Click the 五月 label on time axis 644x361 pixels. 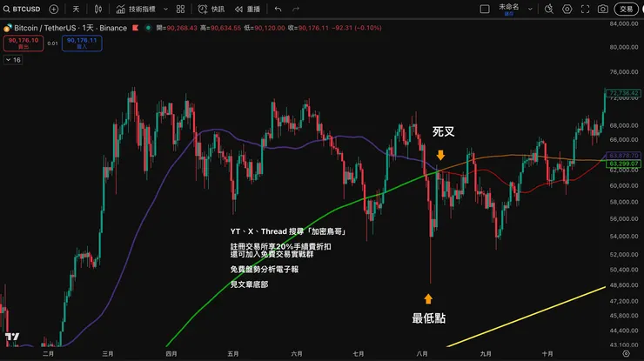click(233, 354)
